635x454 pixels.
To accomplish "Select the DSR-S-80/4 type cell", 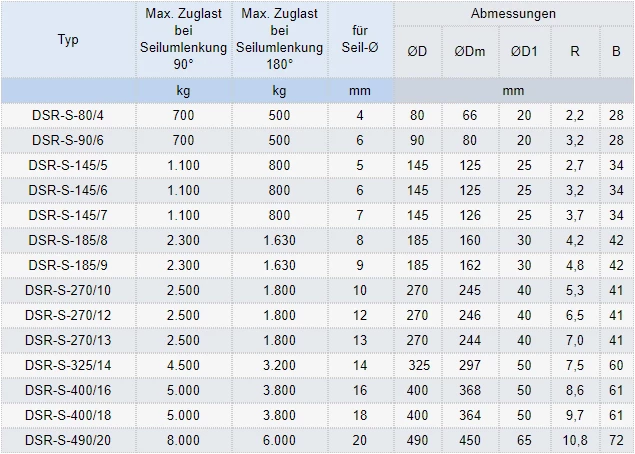I will (x=68, y=116).
